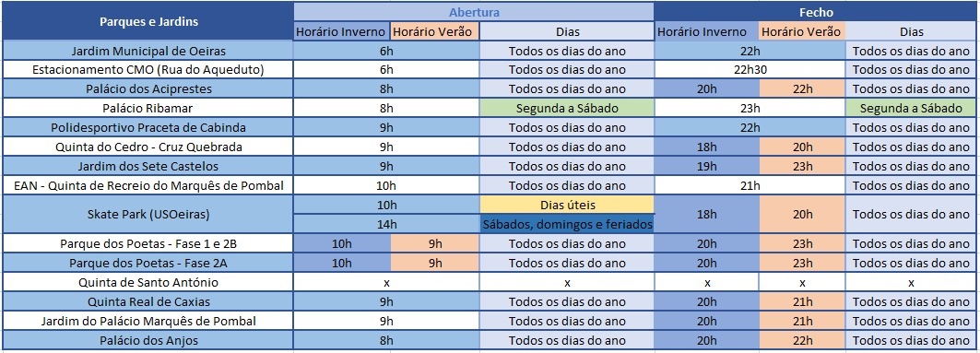Click Parque dos Poetas - Fase 2A cell

pyautogui.click(x=148, y=263)
